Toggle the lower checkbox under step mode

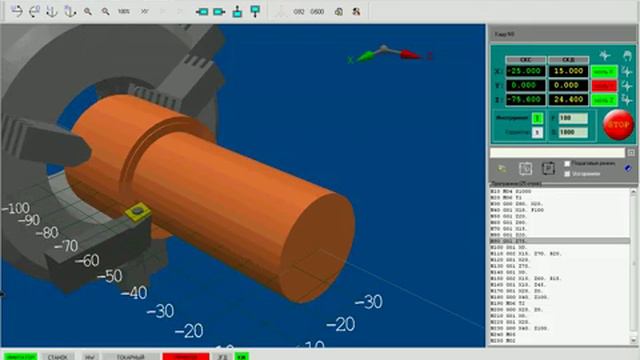tap(567, 174)
